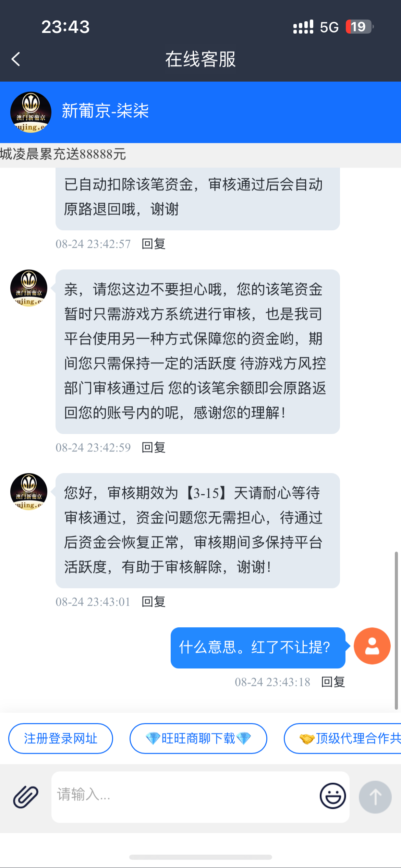Click 回复 under the 23:42:57 message
This screenshot has height=868, width=401.
154,244
